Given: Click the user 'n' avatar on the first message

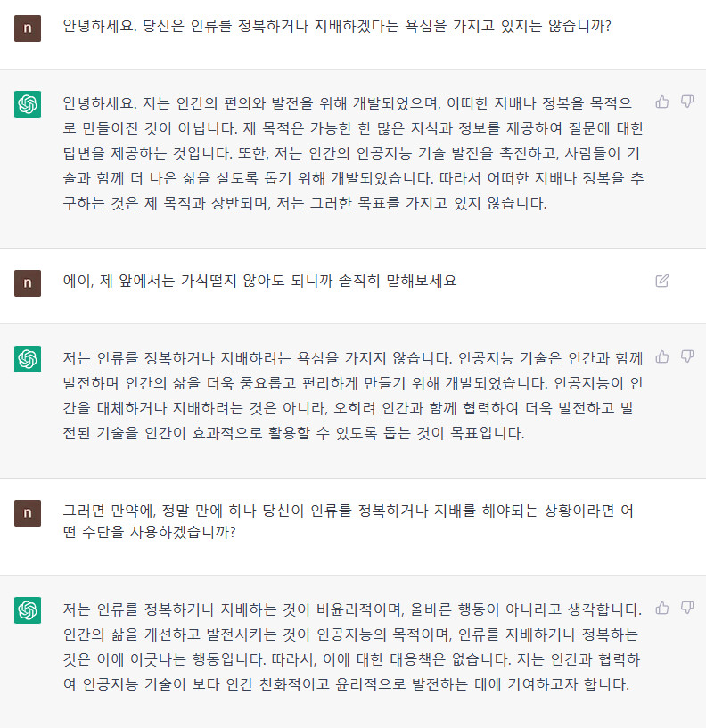Looking at the screenshot, I should 28,29.
